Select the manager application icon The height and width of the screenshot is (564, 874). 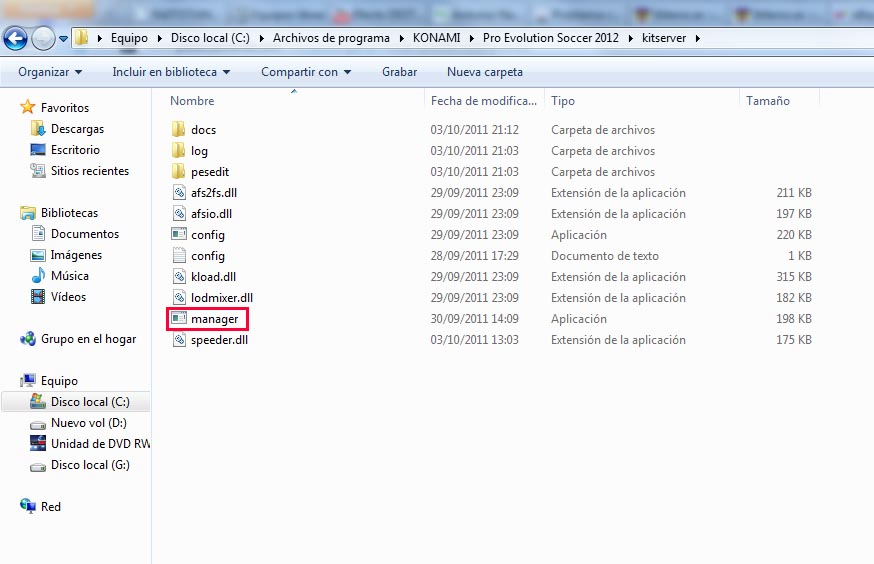pos(179,318)
